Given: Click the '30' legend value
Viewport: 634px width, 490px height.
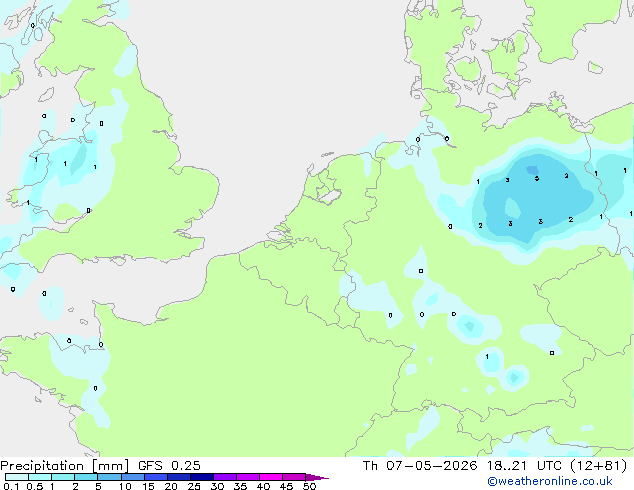Looking at the screenshot, I should coord(218,486).
